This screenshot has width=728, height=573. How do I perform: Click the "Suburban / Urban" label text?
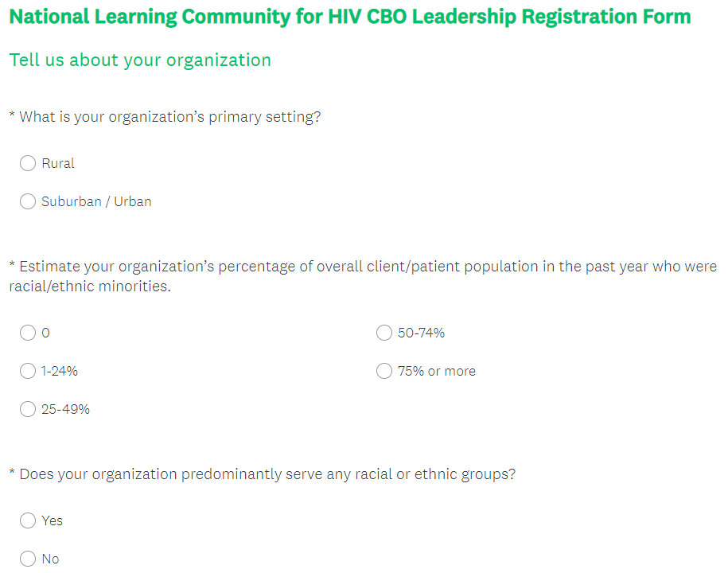96,201
